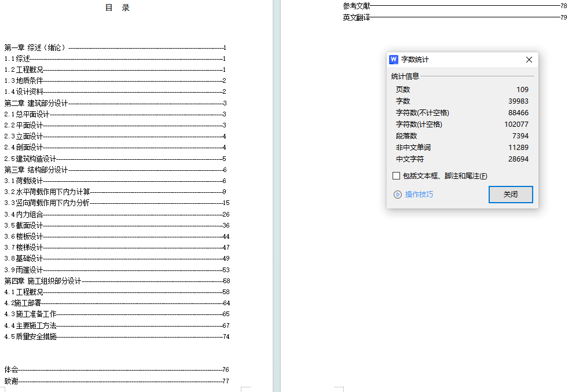
Task: Close the 字数统计 dialog with the X
Action: point(529,60)
